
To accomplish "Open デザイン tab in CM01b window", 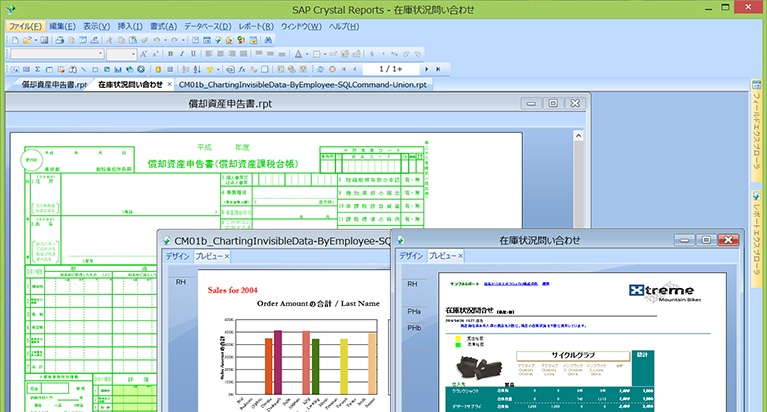I will click(177, 256).
